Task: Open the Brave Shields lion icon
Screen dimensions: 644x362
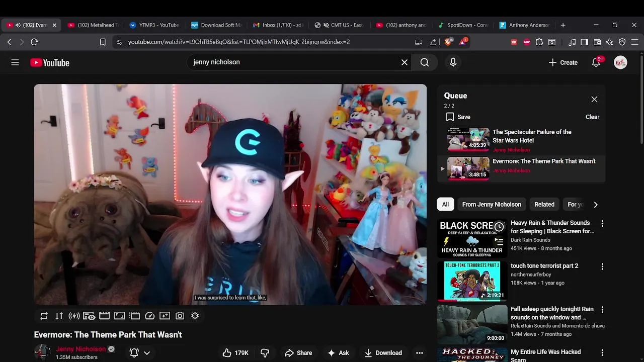Action: [x=448, y=42]
